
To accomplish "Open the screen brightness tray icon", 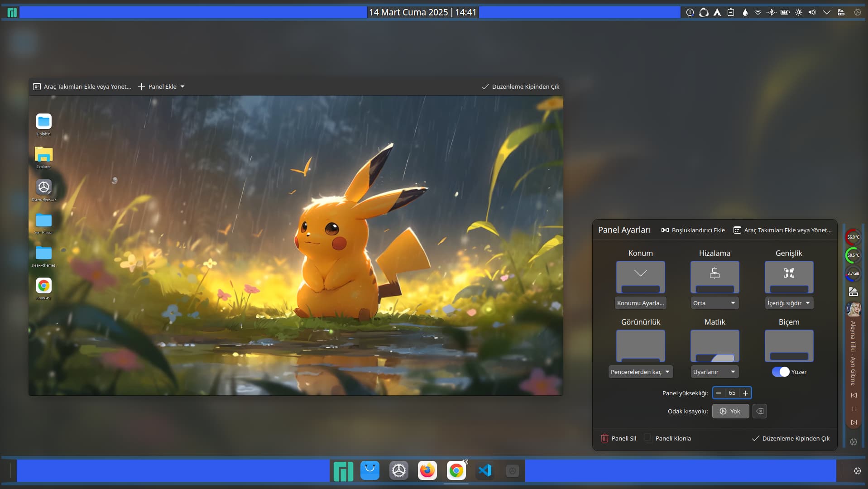I will click(799, 13).
